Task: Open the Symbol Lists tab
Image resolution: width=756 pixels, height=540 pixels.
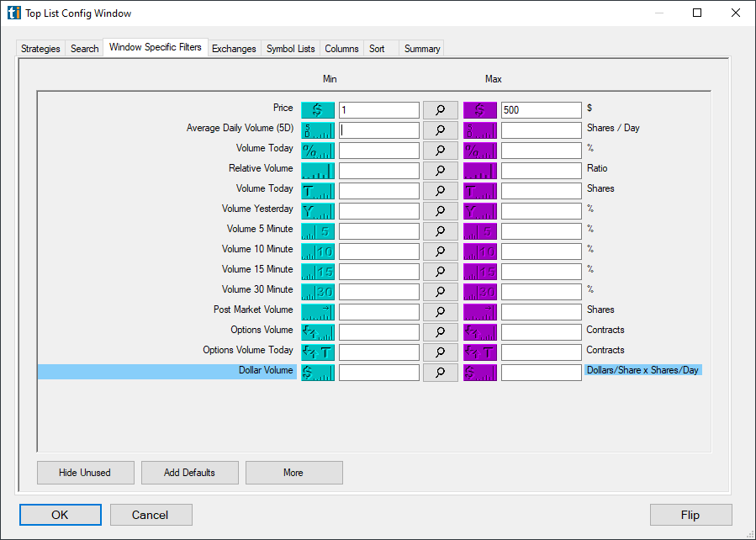Action: [x=290, y=48]
